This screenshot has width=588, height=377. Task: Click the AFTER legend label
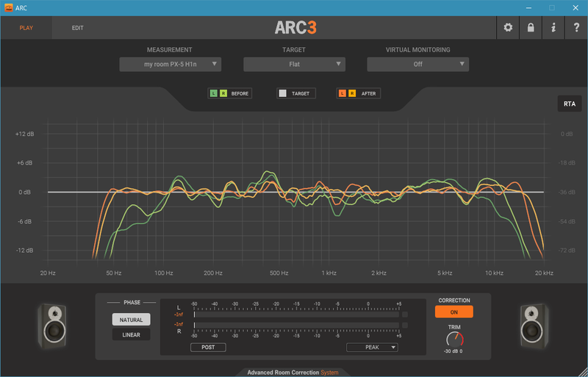[368, 93]
